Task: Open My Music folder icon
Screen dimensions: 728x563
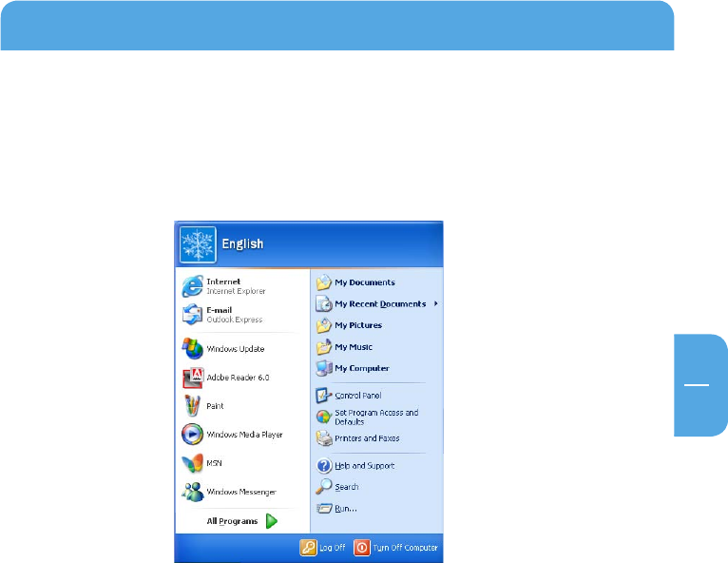Action: click(x=323, y=346)
